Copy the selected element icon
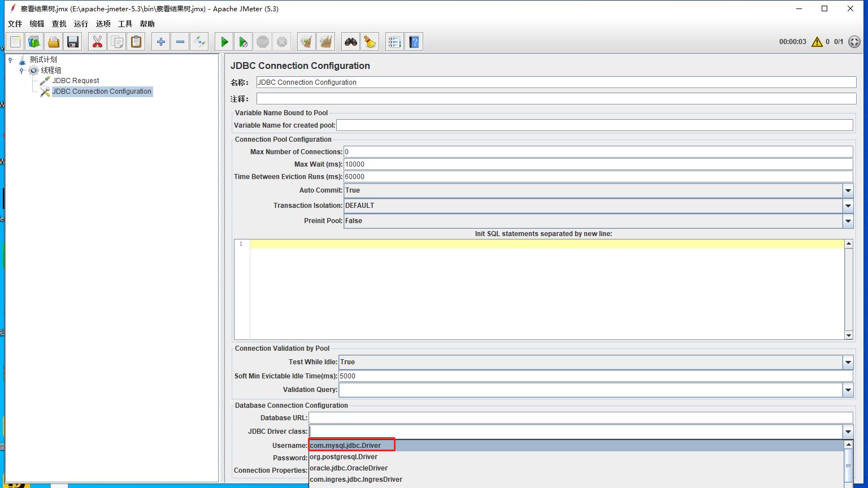 point(117,42)
